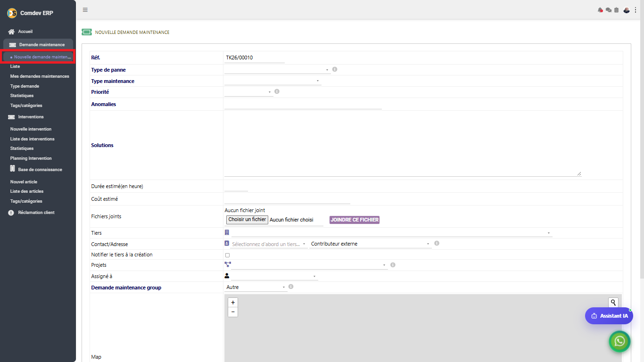Screen dimensions: 644x362
Task: Open the Demande maintenance group dropdown showing Autre
Action: [x=256, y=287]
